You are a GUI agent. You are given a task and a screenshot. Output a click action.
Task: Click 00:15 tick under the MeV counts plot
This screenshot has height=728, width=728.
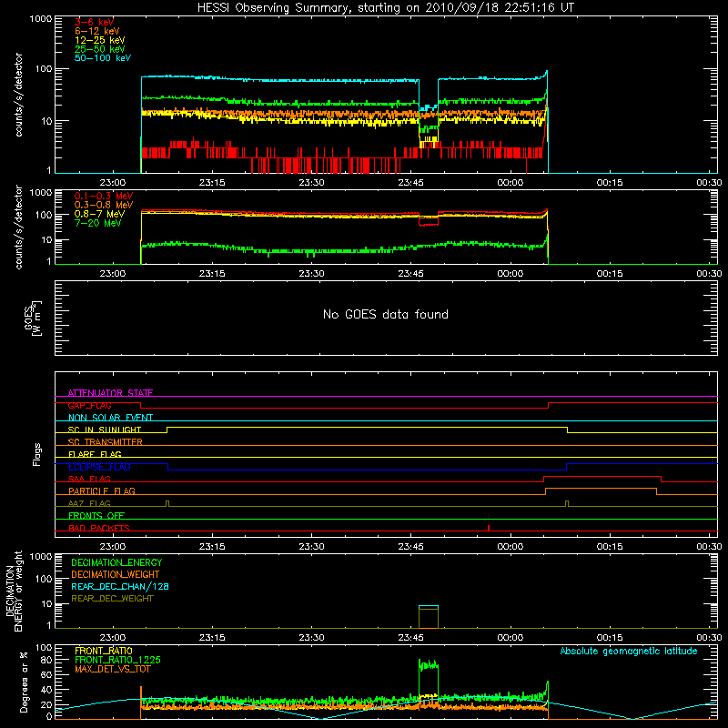click(610, 274)
